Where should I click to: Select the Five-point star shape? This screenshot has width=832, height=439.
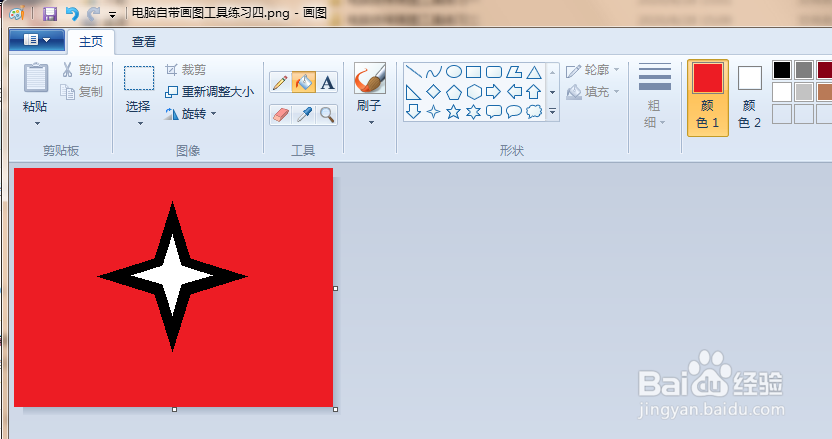click(x=454, y=111)
